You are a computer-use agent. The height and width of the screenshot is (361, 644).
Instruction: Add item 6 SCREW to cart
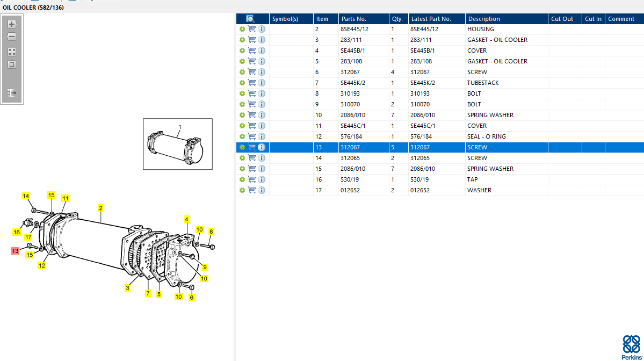click(252, 72)
